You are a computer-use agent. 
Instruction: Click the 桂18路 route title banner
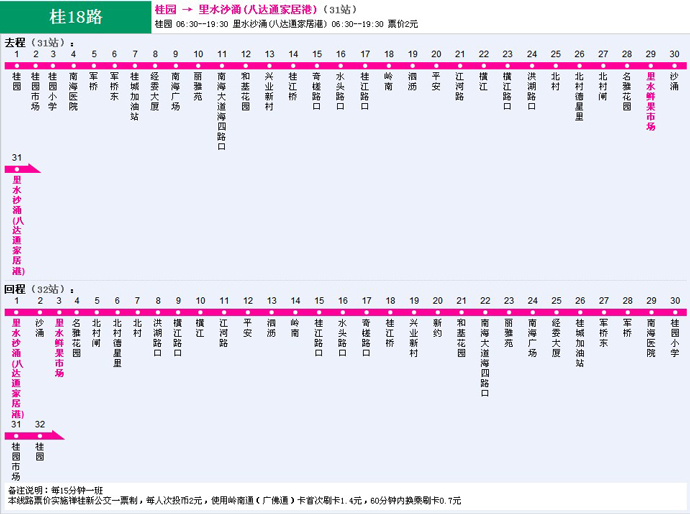[75, 17]
